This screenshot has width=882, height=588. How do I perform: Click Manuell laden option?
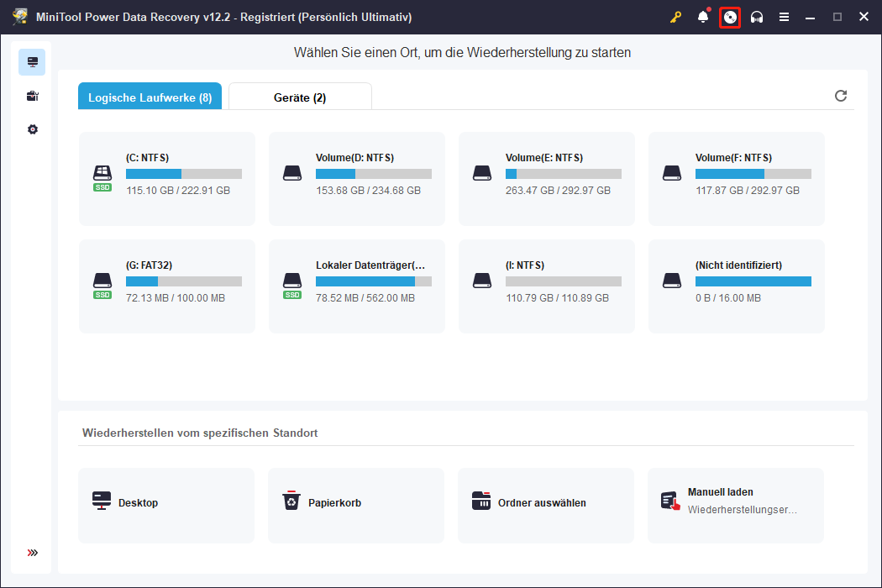coord(736,503)
